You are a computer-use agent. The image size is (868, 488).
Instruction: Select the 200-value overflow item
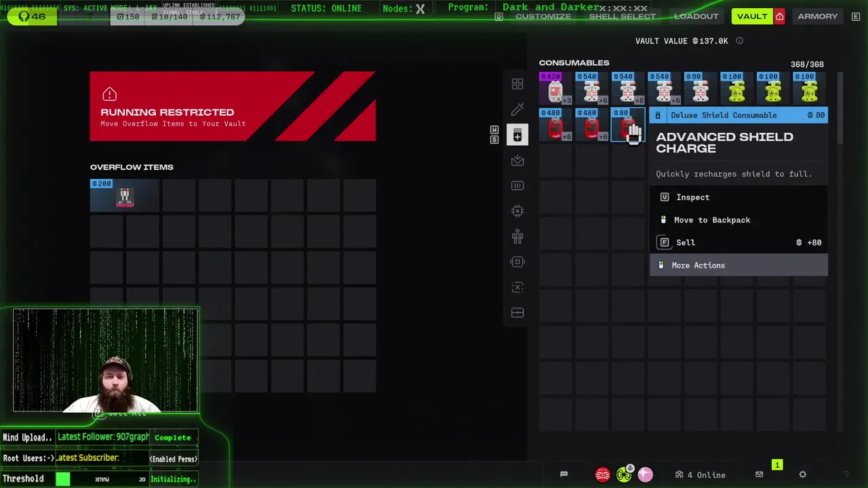click(x=124, y=195)
